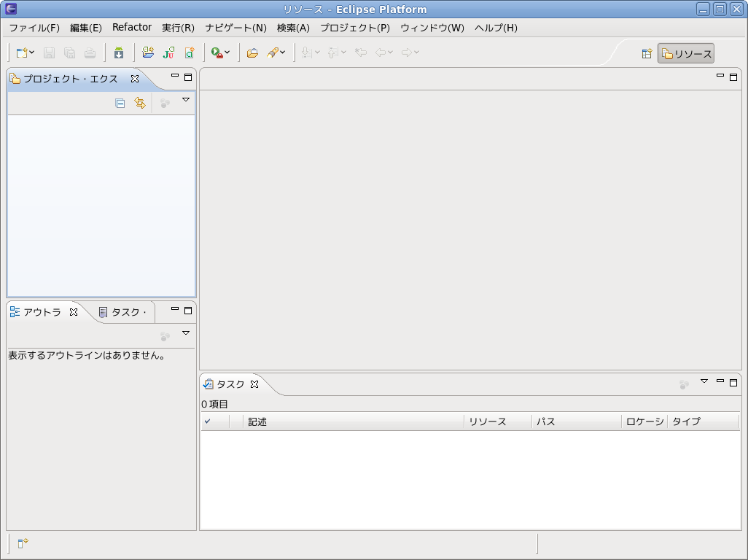The height and width of the screenshot is (560, 748).
Task: Click the Last Edit Location icon
Action: tap(361, 52)
